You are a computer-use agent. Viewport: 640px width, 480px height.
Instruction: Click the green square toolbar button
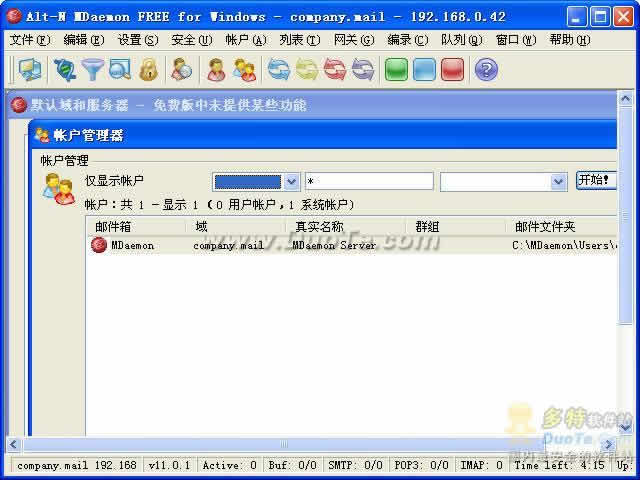396,69
